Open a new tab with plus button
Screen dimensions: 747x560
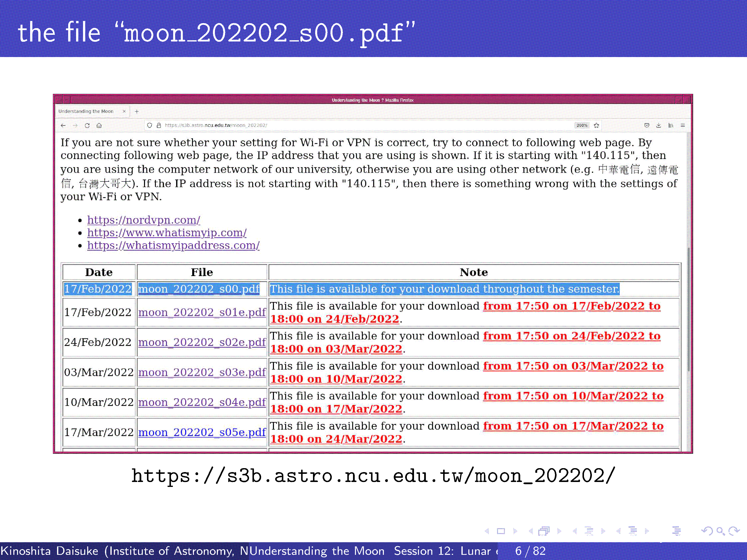(x=137, y=111)
